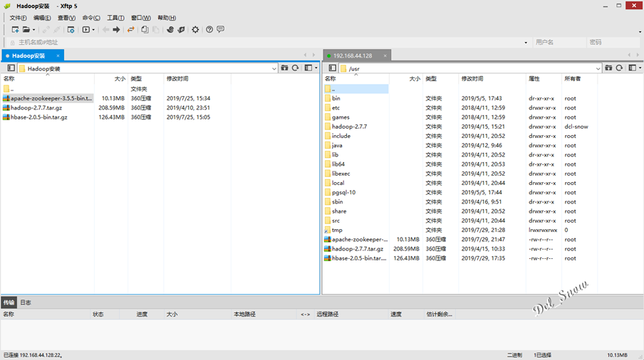Click the host name or IP address field
The height and width of the screenshot is (360, 644).
[x=269, y=42]
